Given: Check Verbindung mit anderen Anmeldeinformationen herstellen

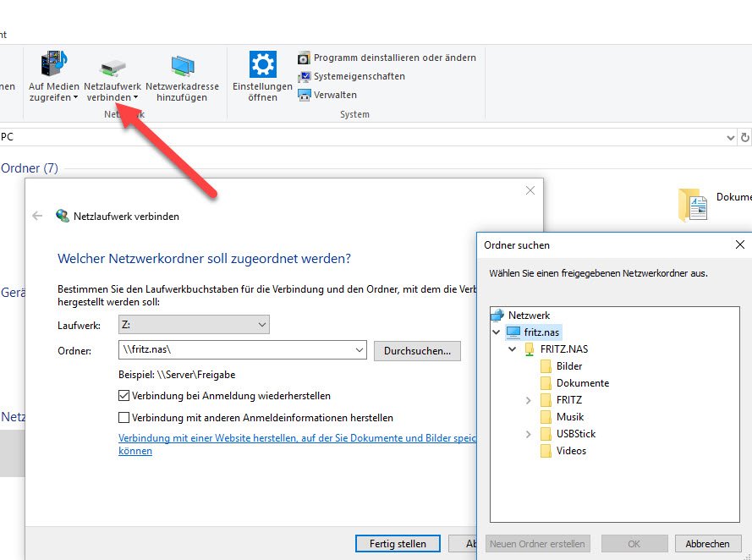Looking at the screenshot, I should point(124,418).
